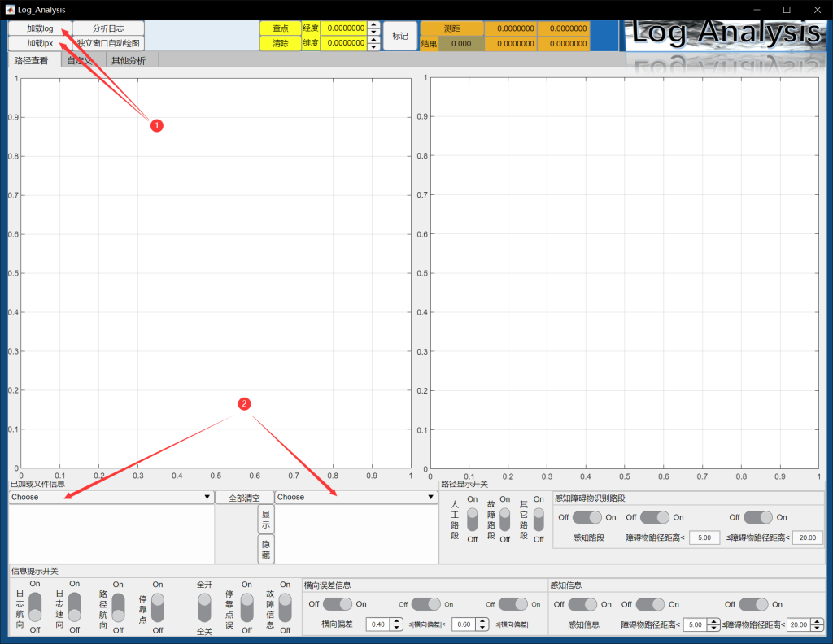Increment the 横向偏差 0.40 spinner

coord(396,621)
